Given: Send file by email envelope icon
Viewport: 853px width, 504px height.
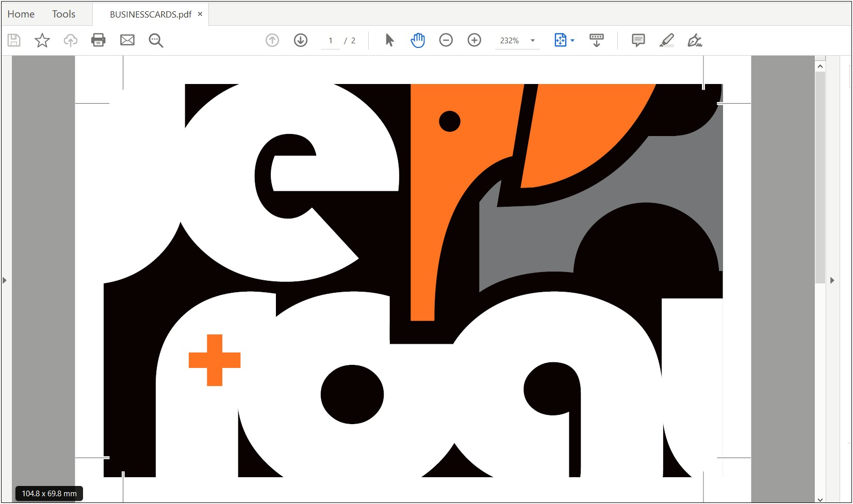Looking at the screenshot, I should pos(127,40).
